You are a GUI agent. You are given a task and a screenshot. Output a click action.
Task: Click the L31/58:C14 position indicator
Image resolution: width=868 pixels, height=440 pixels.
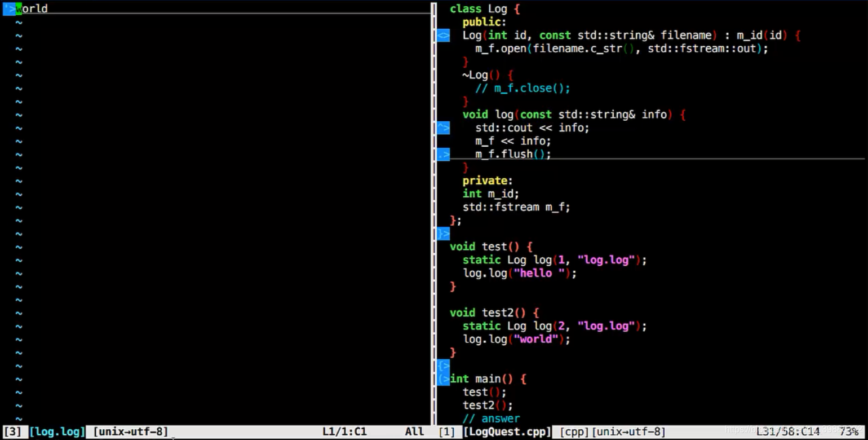(x=788, y=432)
